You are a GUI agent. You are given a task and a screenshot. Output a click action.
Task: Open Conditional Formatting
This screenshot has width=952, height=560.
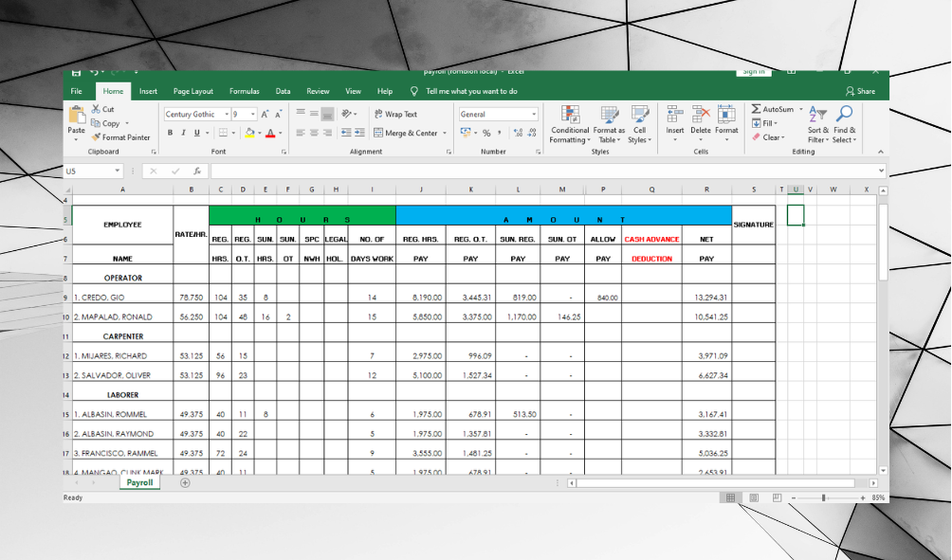pos(570,125)
